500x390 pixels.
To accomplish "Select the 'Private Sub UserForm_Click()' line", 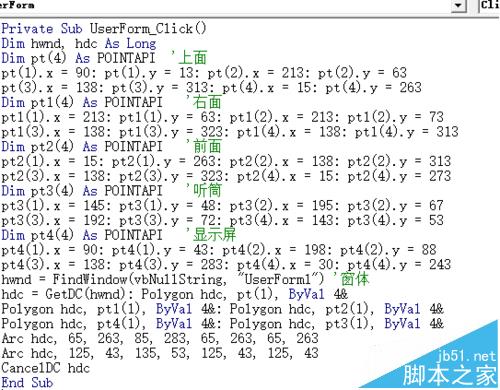I will click(104, 29).
